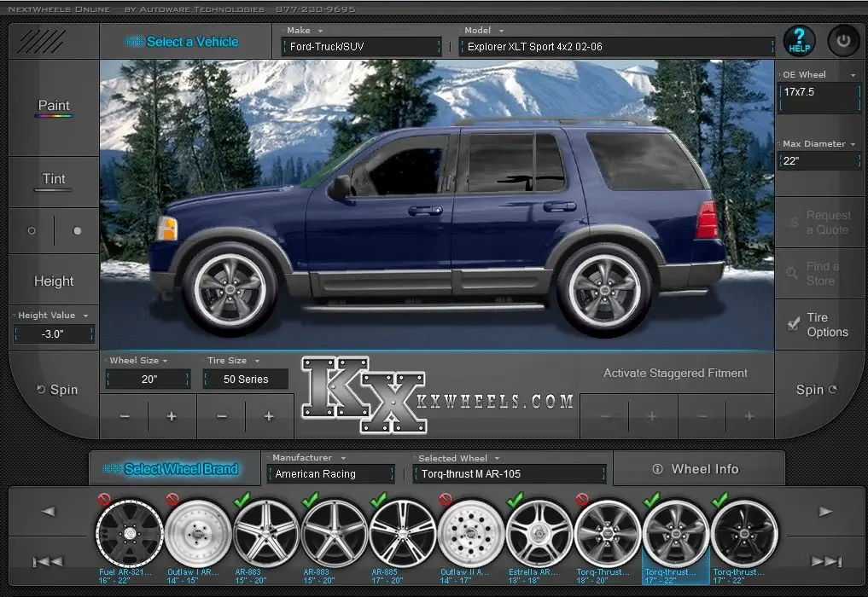The width and height of the screenshot is (868, 597).
Task: Select the Torq-Thrust 18"-20" wheel thumbnail
Action: tap(608, 533)
